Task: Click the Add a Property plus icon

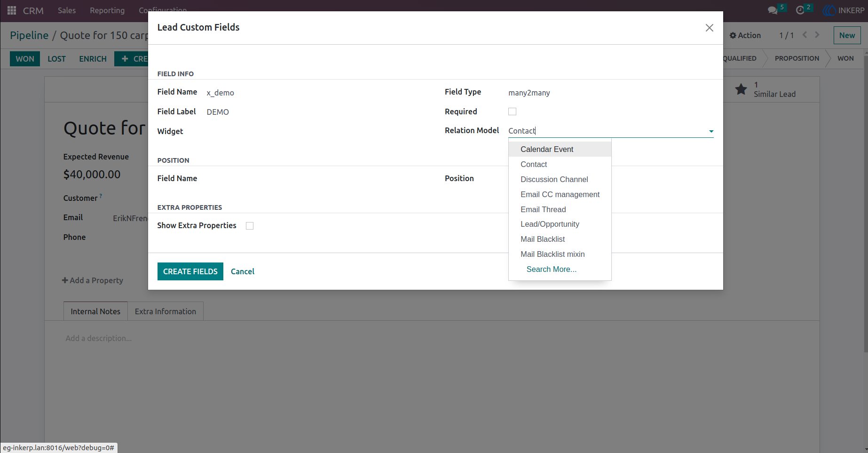Action: coord(65,280)
